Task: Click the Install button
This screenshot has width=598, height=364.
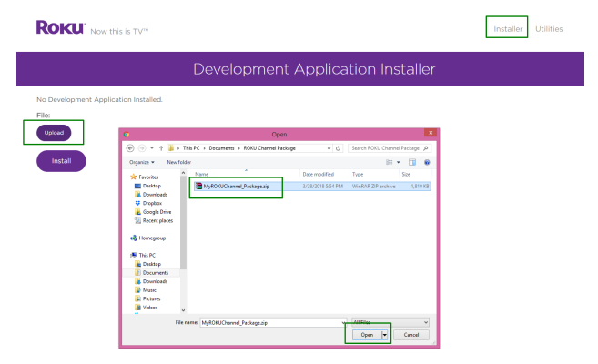Action: pyautogui.click(x=61, y=161)
